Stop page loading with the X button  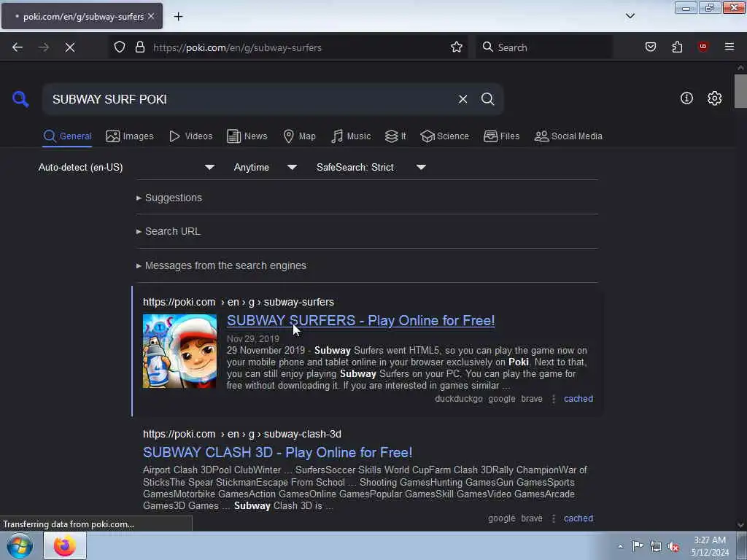69,47
